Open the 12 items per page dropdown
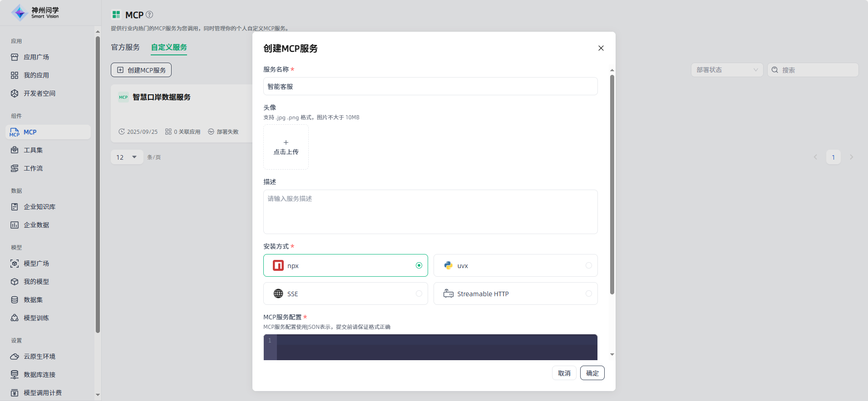Image resolution: width=868 pixels, height=401 pixels. tap(127, 157)
